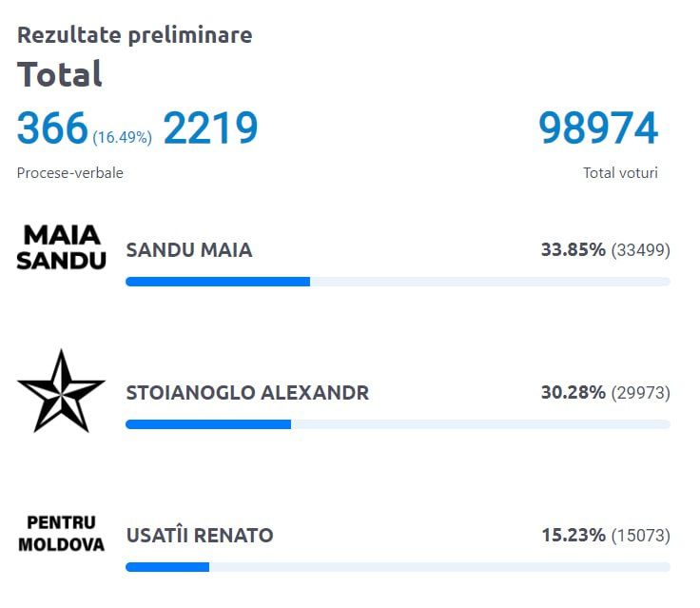The image size is (700, 608).
Task: Click the black star party logo
Action: (61, 391)
